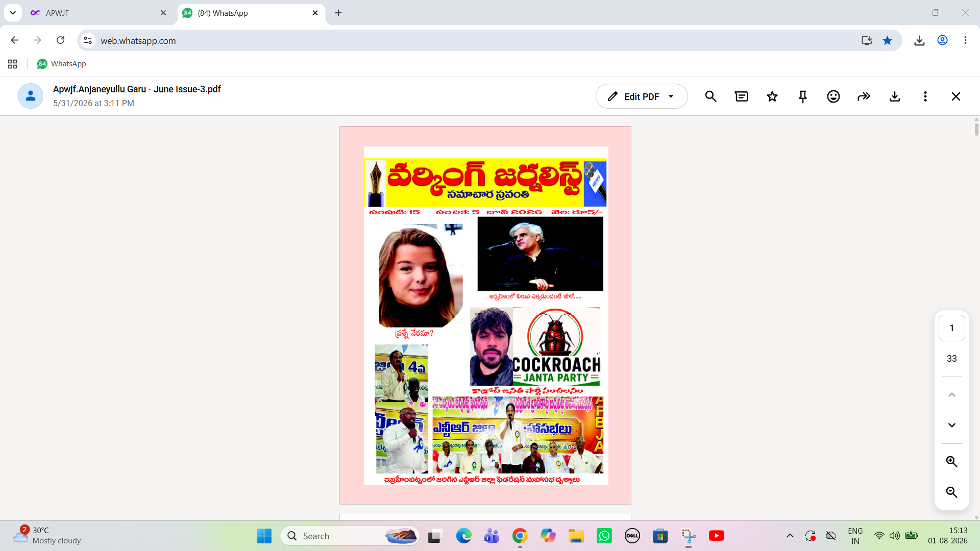
Task: Go to previous page with up chevron
Action: pyautogui.click(x=951, y=395)
